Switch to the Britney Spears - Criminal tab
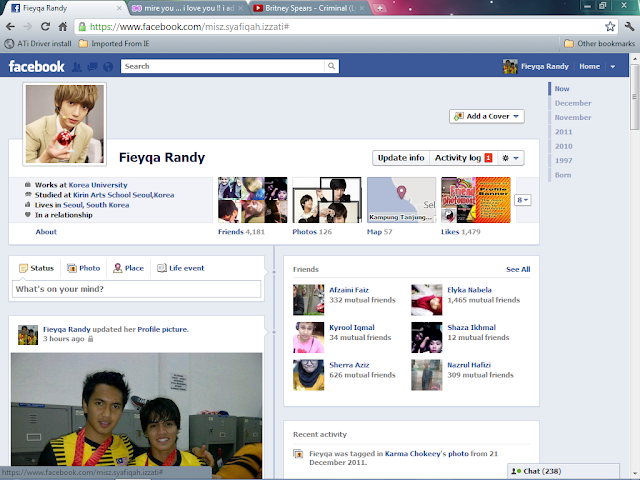Image resolution: width=640 pixels, height=480 pixels. (x=309, y=8)
